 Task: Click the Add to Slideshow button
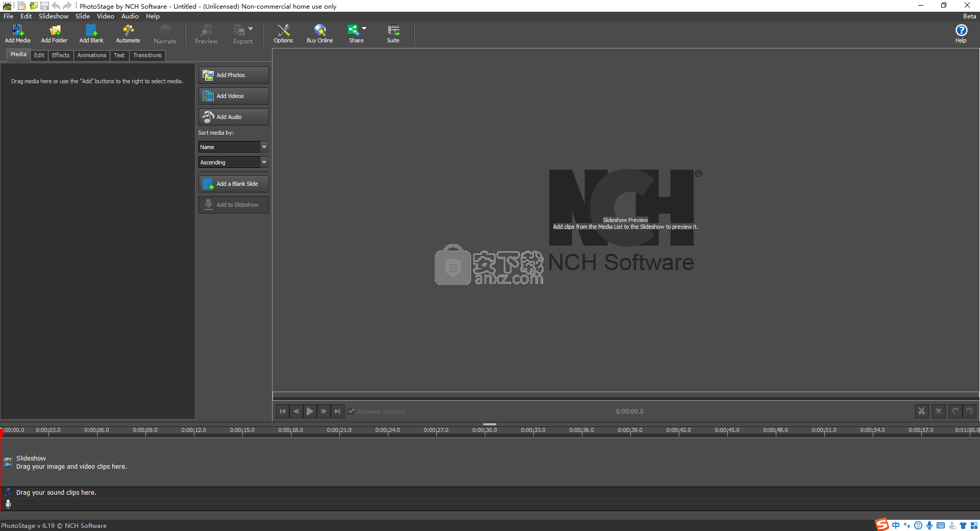coord(234,205)
